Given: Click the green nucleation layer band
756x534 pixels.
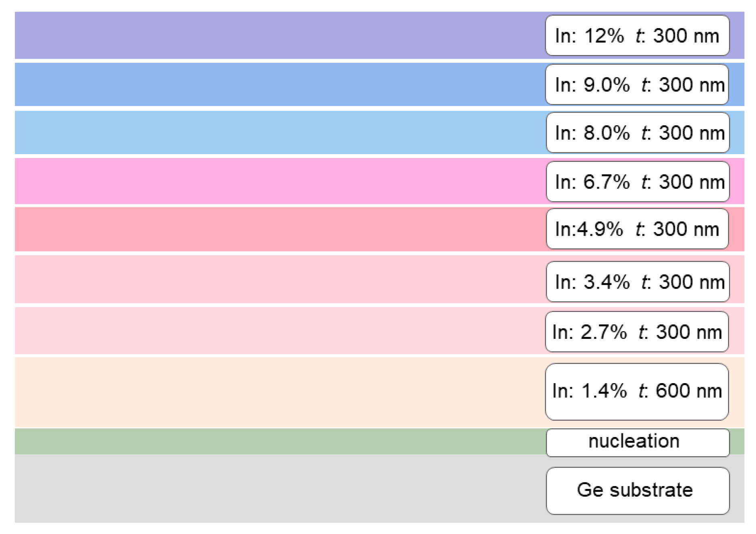Looking at the screenshot, I should click(278, 441).
